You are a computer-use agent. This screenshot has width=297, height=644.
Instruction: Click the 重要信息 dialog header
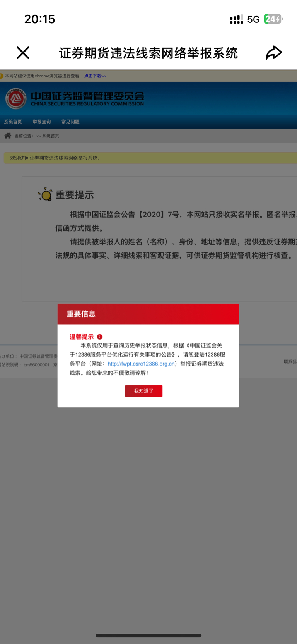click(148, 314)
